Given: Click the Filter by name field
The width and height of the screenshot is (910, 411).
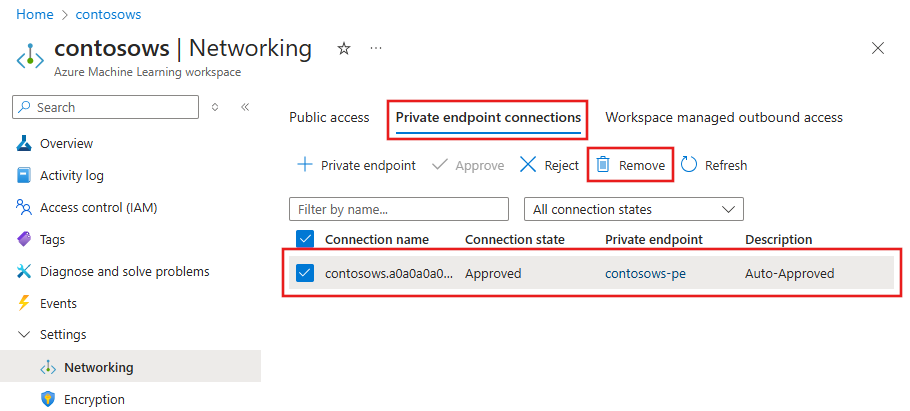Looking at the screenshot, I should tap(398, 209).
